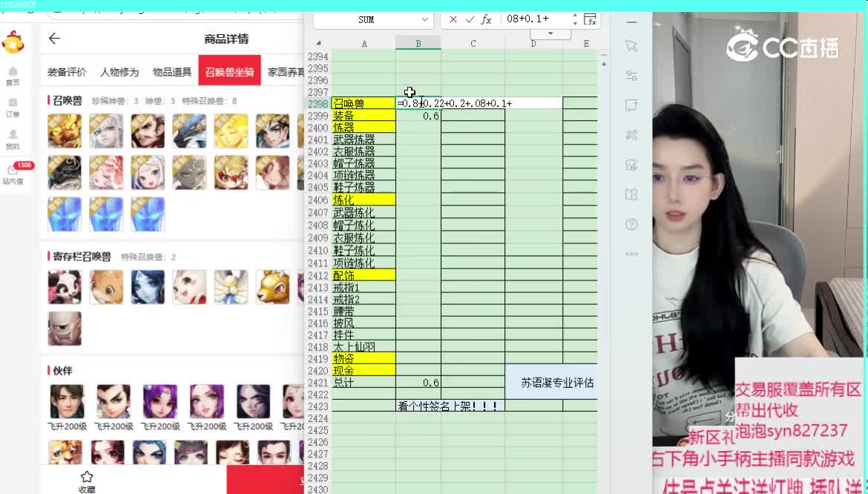The width and height of the screenshot is (868, 494).
Task: Select the 人物修为 tab
Action: pyautogui.click(x=119, y=72)
